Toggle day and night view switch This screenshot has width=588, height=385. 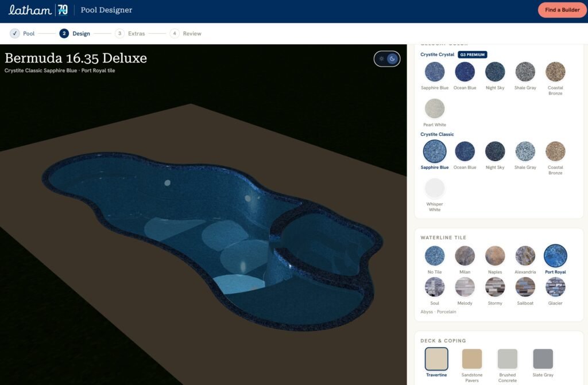pyautogui.click(x=387, y=59)
